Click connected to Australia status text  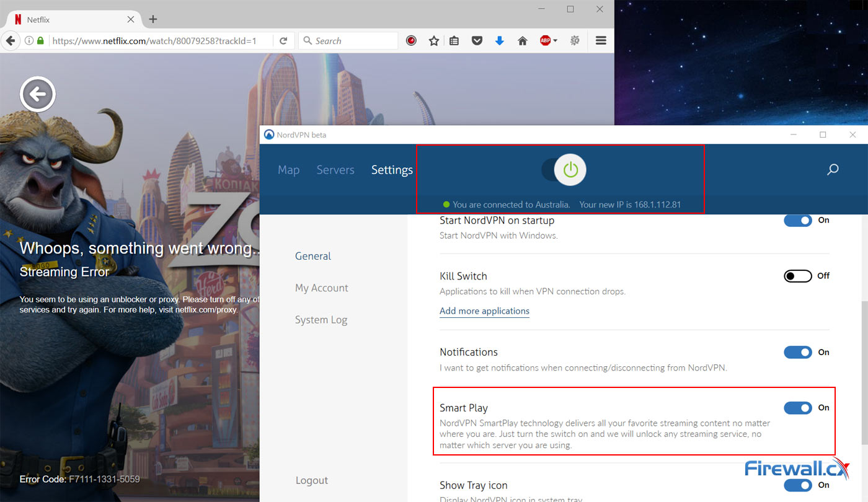[x=511, y=205]
